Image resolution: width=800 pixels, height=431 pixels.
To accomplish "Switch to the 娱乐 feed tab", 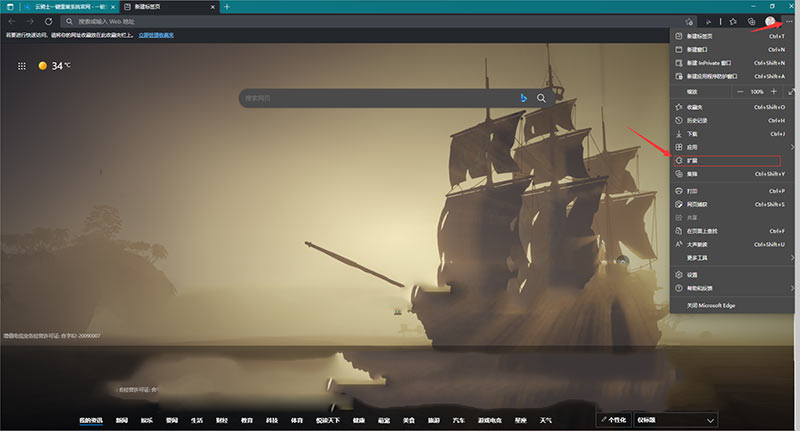I will click(x=146, y=420).
